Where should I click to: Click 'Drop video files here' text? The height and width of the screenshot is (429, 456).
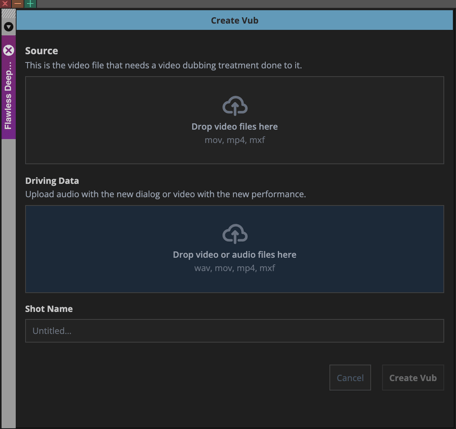[x=234, y=127]
